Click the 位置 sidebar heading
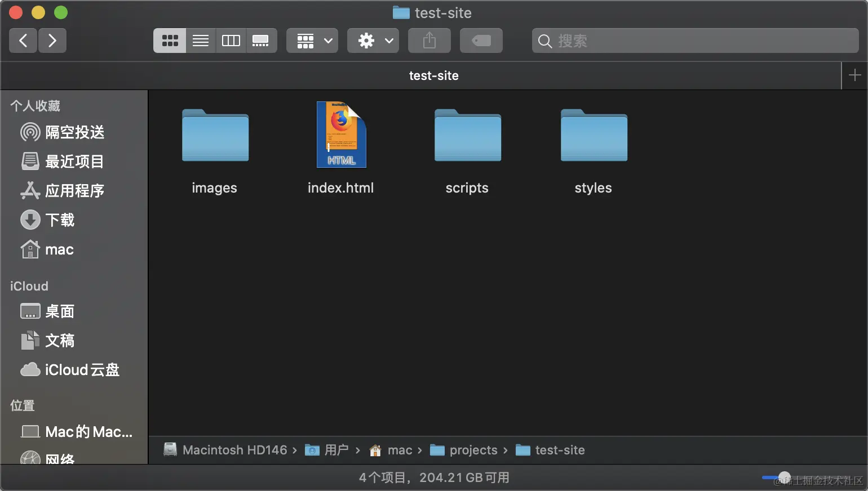The width and height of the screenshot is (868, 491). tap(23, 405)
